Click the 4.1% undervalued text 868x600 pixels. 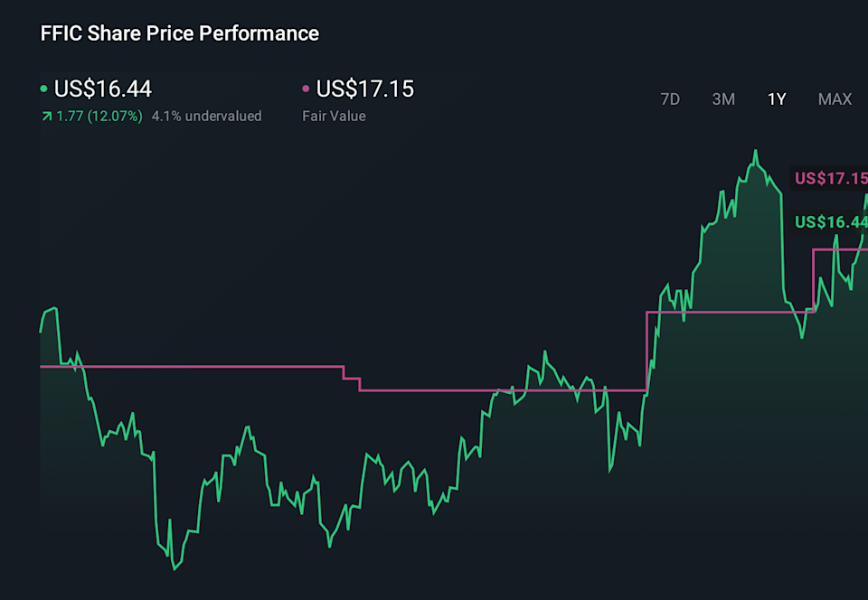point(206,116)
